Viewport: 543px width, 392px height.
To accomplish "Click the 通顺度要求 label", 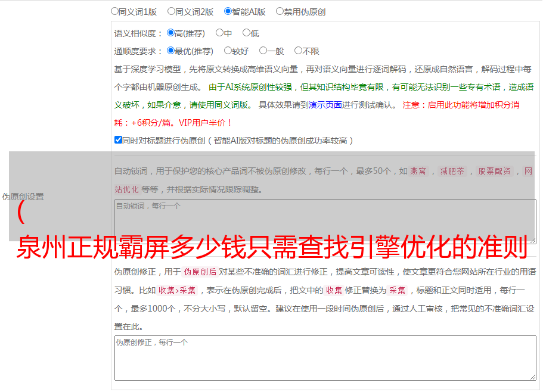I will click(138, 52).
